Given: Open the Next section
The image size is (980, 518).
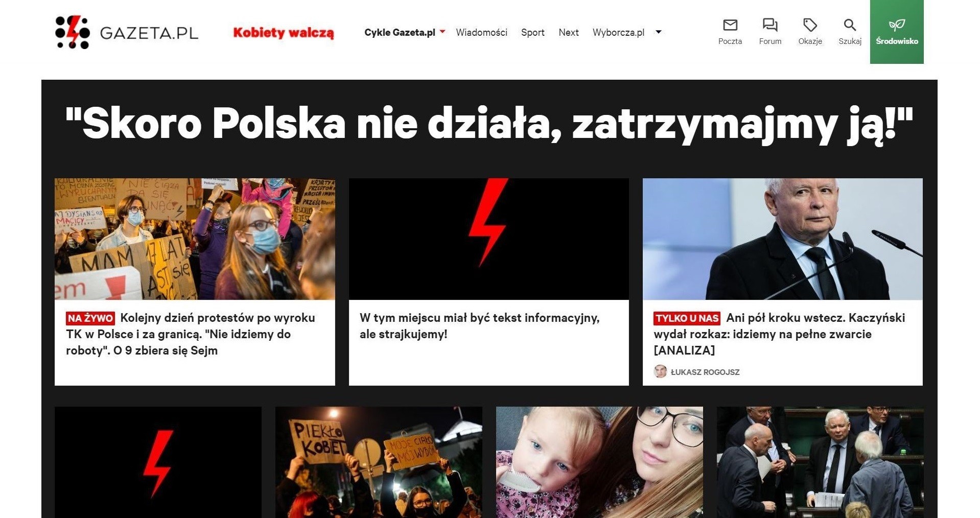Looking at the screenshot, I should [x=568, y=32].
